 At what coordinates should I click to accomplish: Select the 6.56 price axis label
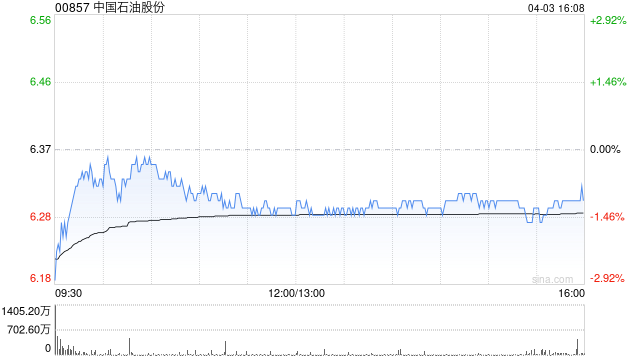click(40, 20)
